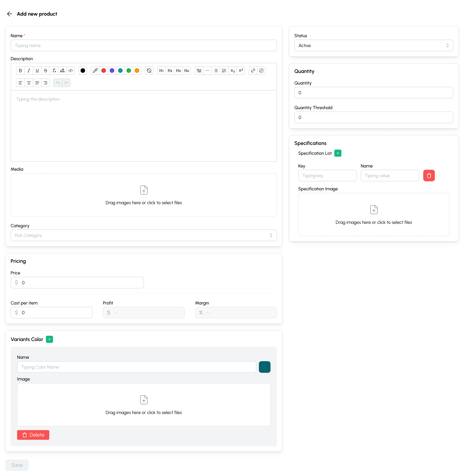Open the Status dropdown showing Active
Viewport: 464px width, 476px height.
[x=373, y=45]
